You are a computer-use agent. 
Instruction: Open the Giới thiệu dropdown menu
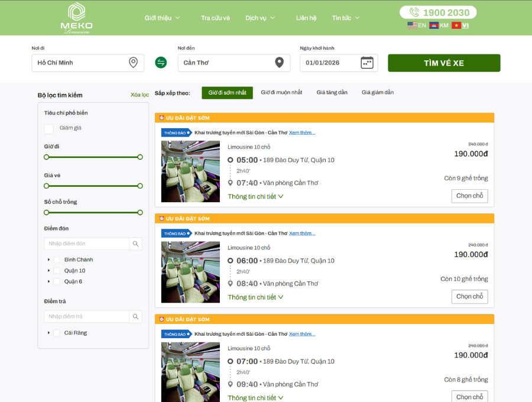(x=162, y=18)
